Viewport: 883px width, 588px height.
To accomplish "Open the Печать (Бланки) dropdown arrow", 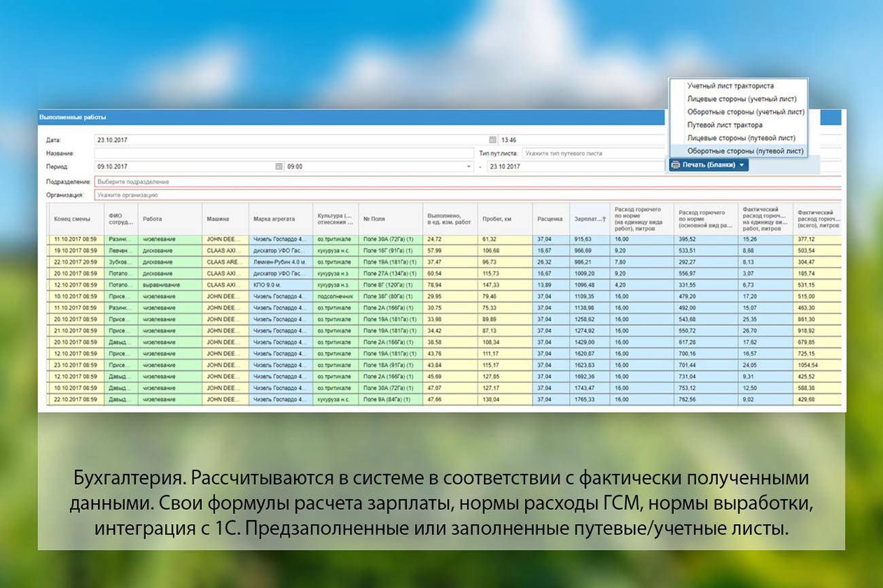I will pyautogui.click(x=742, y=165).
